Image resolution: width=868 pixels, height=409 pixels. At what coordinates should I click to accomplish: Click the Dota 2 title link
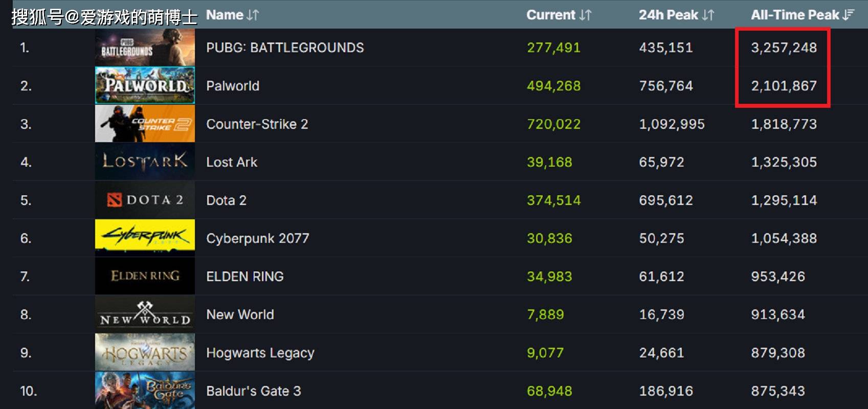pyautogui.click(x=226, y=200)
